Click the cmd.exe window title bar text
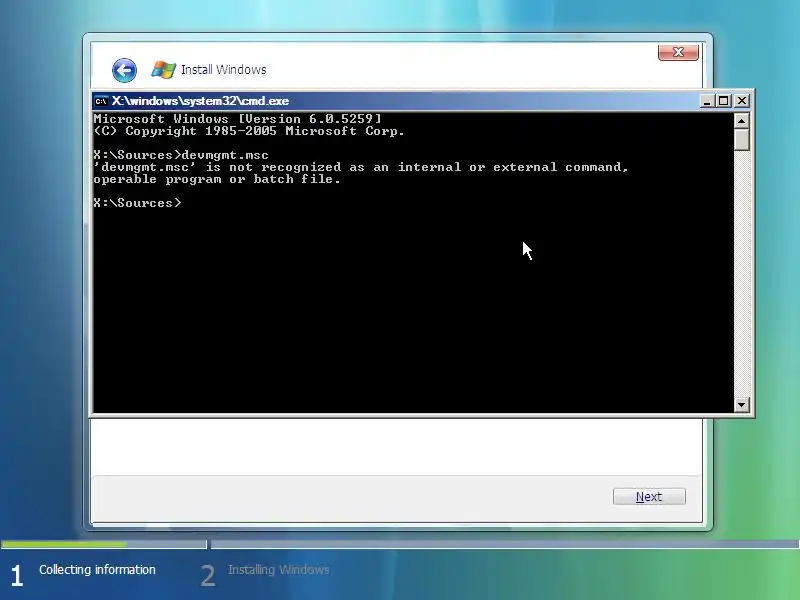The height and width of the screenshot is (600, 800). coord(201,101)
